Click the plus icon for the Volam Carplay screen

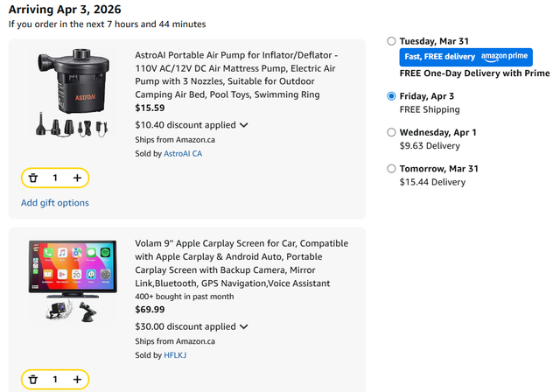pos(77,380)
